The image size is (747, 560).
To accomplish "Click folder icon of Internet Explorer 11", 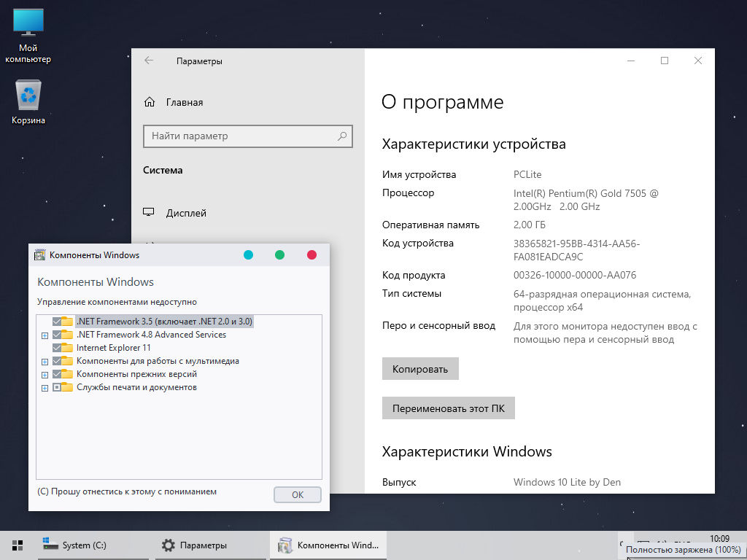I will tap(67, 348).
